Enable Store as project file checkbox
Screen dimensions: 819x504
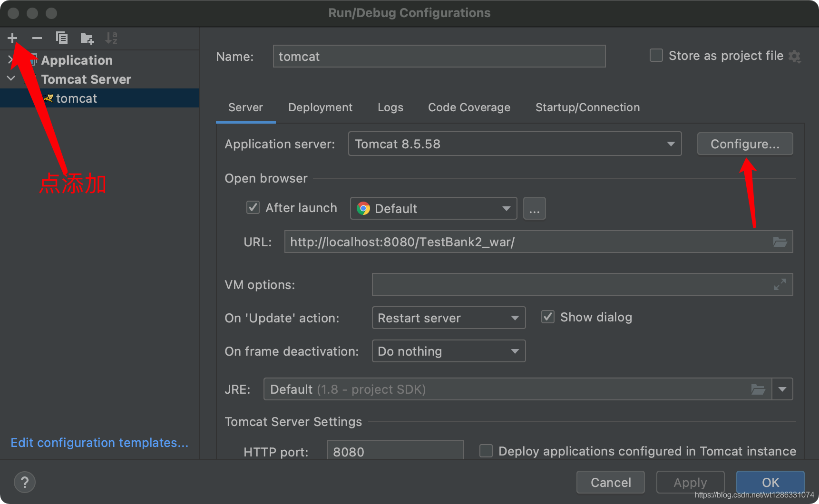[656, 56]
